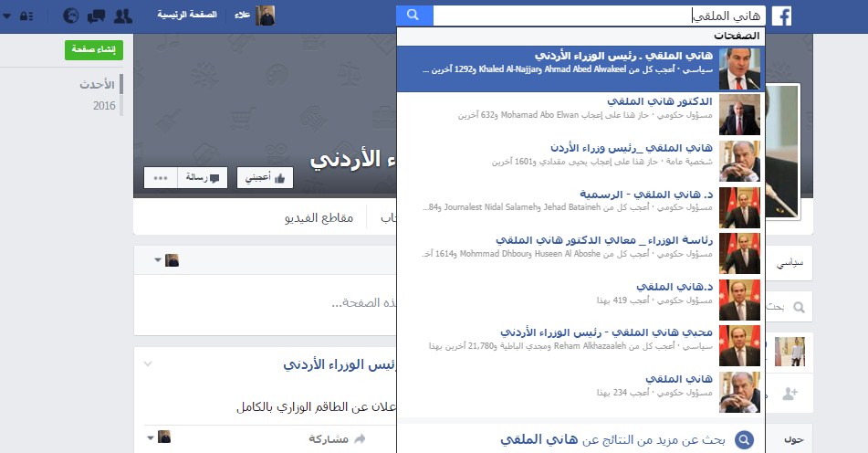The image size is (868, 453).
Task: Click بحث عن مزيد من النتائج search link
Action: tap(612, 439)
